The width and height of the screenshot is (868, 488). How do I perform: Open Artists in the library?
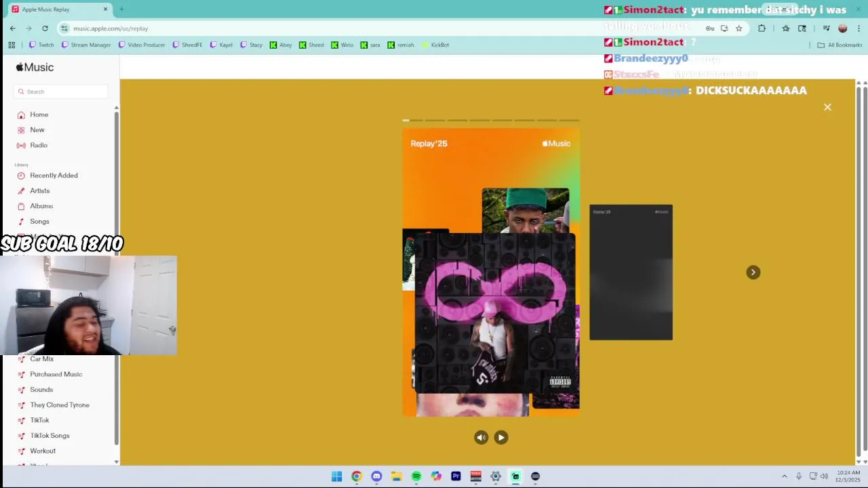tap(39, 190)
